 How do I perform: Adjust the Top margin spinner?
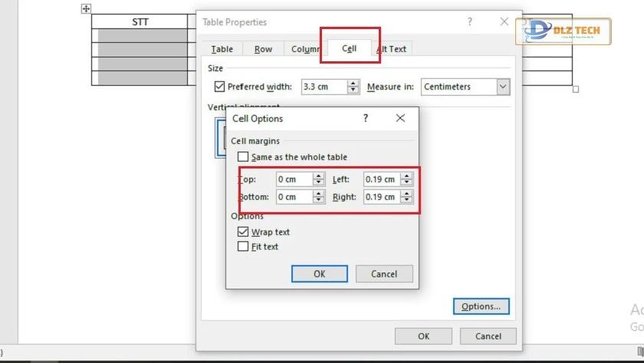click(319, 179)
